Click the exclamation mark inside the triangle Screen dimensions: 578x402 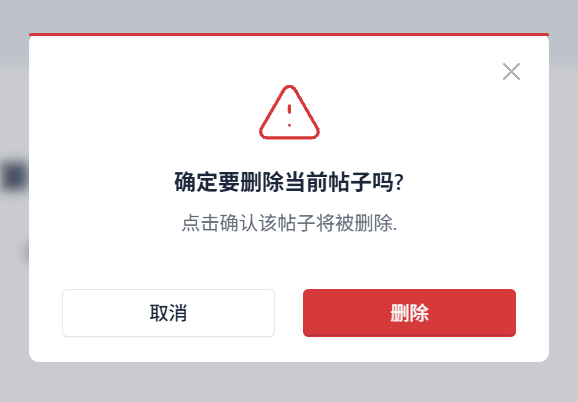click(x=289, y=116)
